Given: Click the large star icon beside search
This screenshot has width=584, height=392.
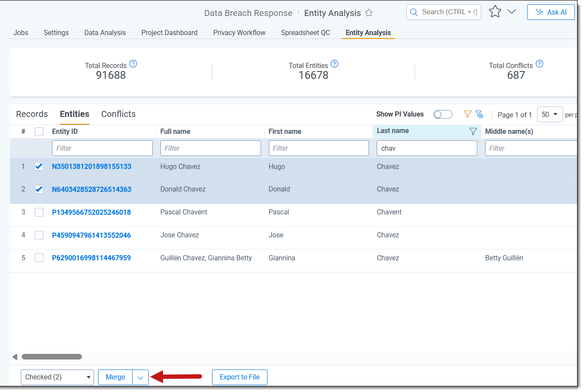Looking at the screenshot, I should 495,12.
